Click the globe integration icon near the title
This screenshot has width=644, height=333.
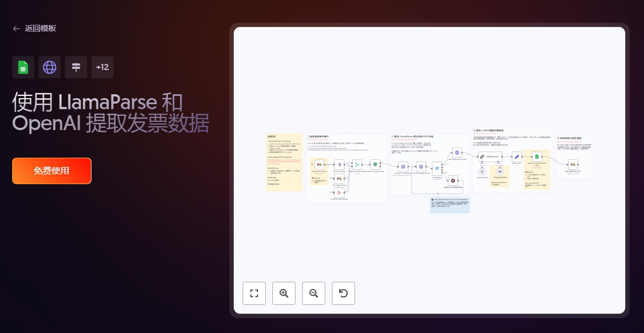[50, 67]
